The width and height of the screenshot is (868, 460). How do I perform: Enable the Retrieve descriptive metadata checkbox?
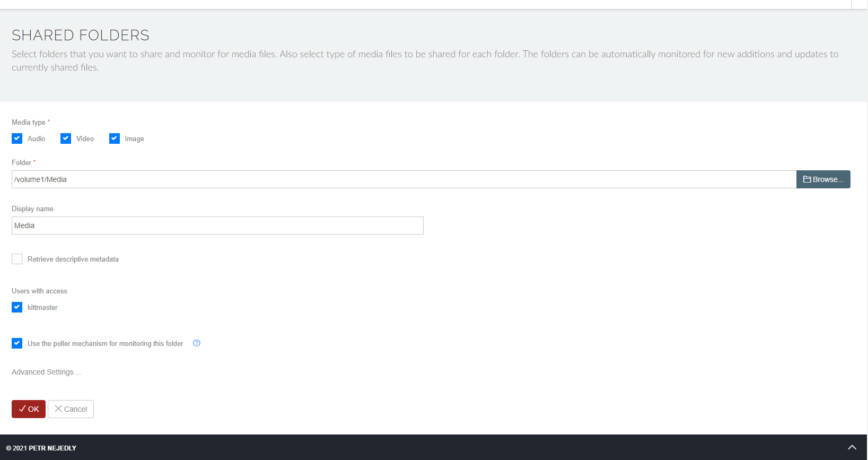(17, 259)
